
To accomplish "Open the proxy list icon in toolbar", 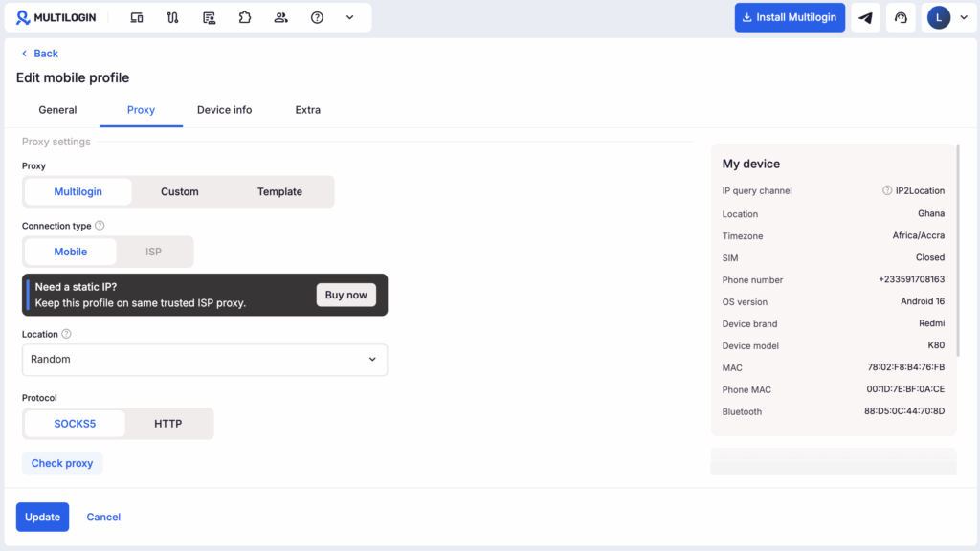I will pos(209,17).
